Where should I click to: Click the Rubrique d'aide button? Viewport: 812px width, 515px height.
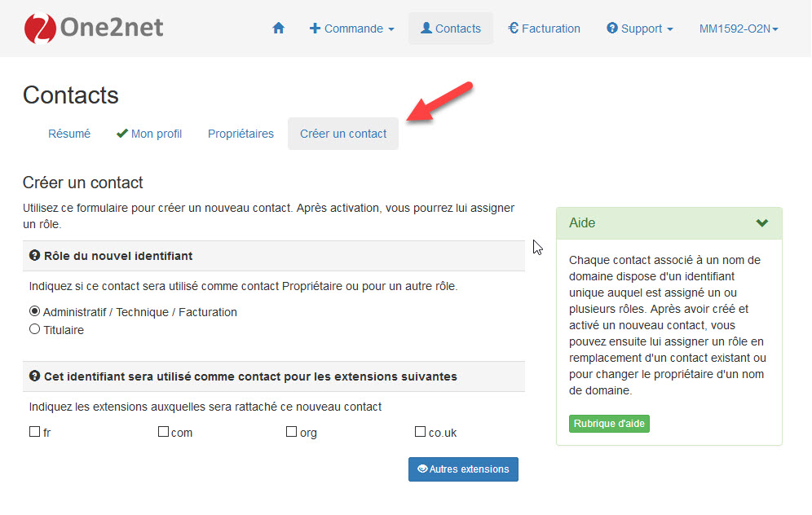609,424
